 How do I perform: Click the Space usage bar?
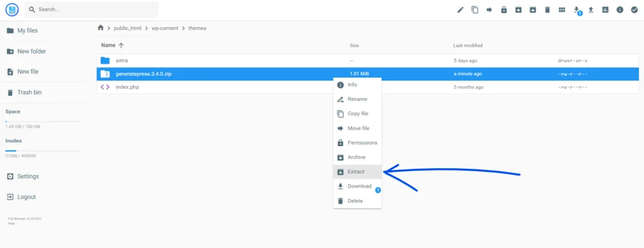(43, 121)
